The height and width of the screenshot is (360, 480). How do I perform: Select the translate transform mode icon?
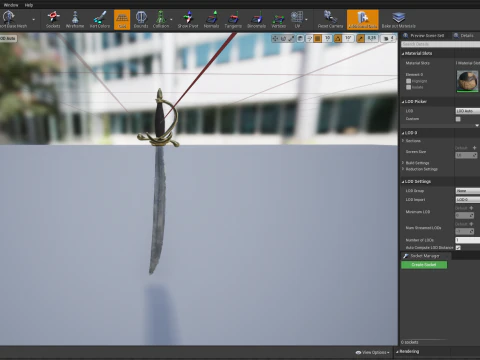coord(275,39)
